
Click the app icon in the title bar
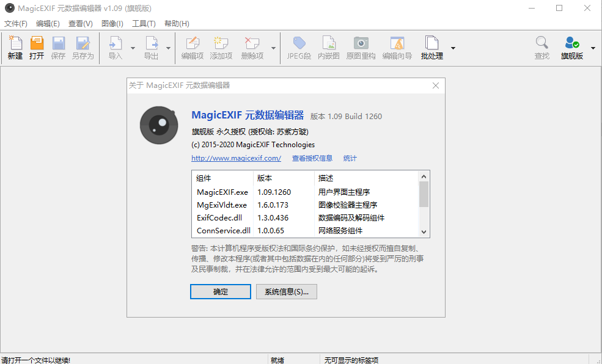(10, 8)
